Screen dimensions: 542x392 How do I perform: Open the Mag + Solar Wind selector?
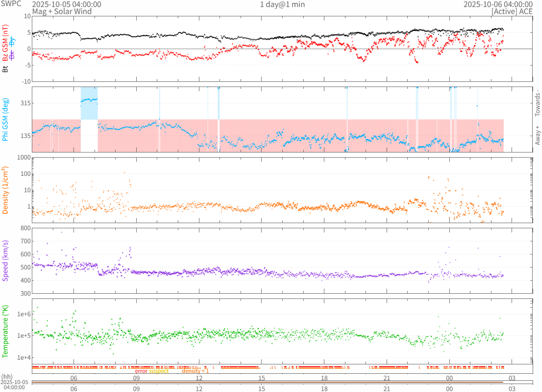pos(62,11)
